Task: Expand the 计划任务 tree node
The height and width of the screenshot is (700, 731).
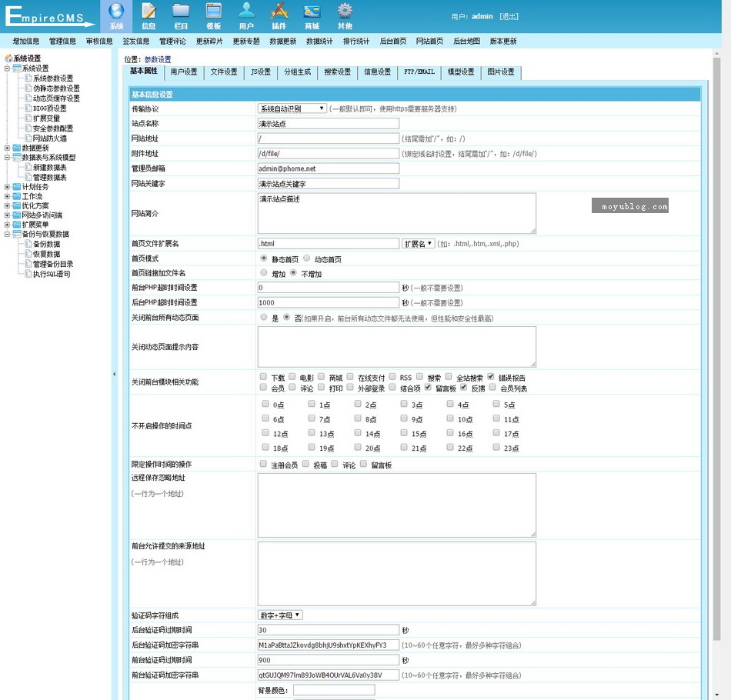Action: [x=7, y=187]
